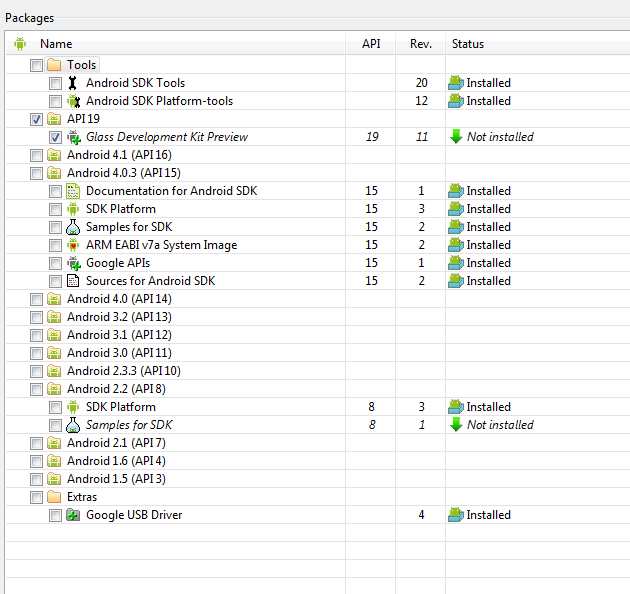Click the Android 4.0 (API 14) folder icon
Viewport: 630px width, 594px height.
click(x=54, y=299)
